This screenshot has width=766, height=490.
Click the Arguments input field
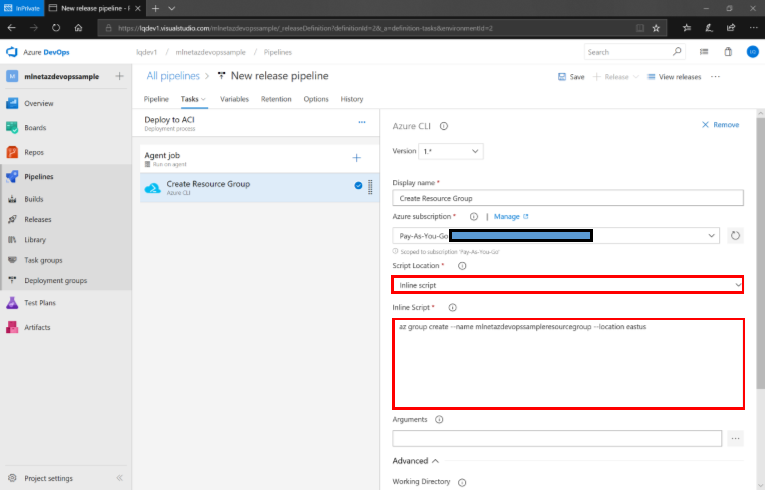click(x=556, y=438)
